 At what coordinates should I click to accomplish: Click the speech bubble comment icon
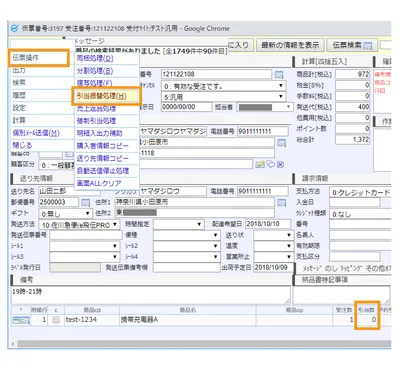pyautogui.click(x=271, y=164)
